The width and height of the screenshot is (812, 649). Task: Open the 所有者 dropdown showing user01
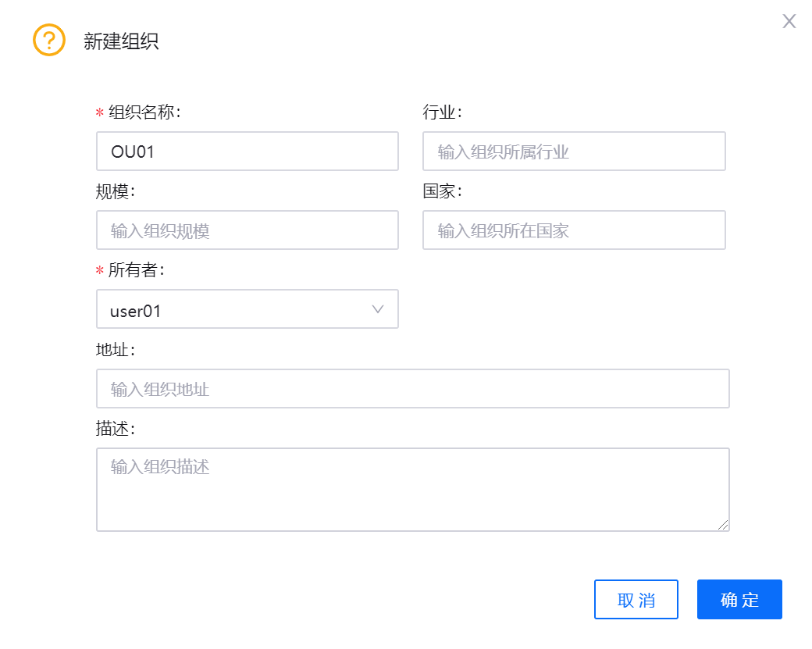(247, 310)
